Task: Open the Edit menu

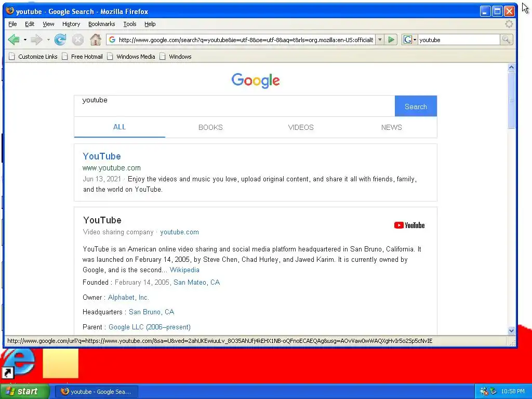Action: coord(30,24)
